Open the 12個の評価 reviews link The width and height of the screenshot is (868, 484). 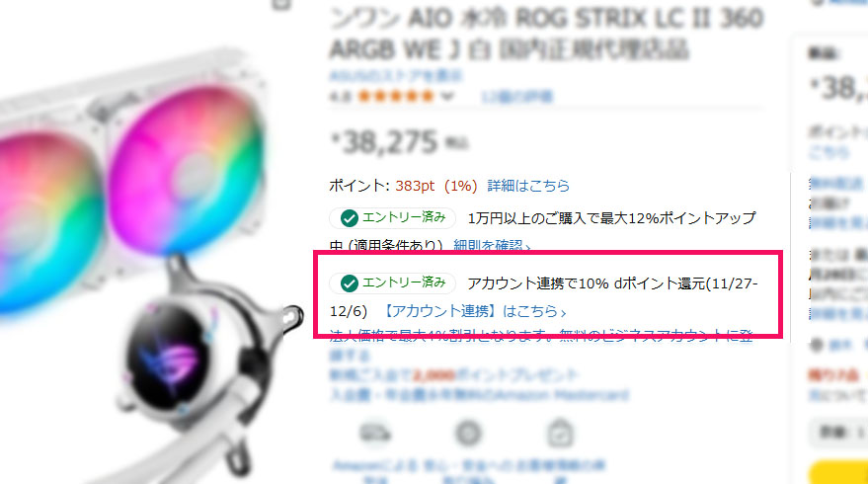point(516,97)
